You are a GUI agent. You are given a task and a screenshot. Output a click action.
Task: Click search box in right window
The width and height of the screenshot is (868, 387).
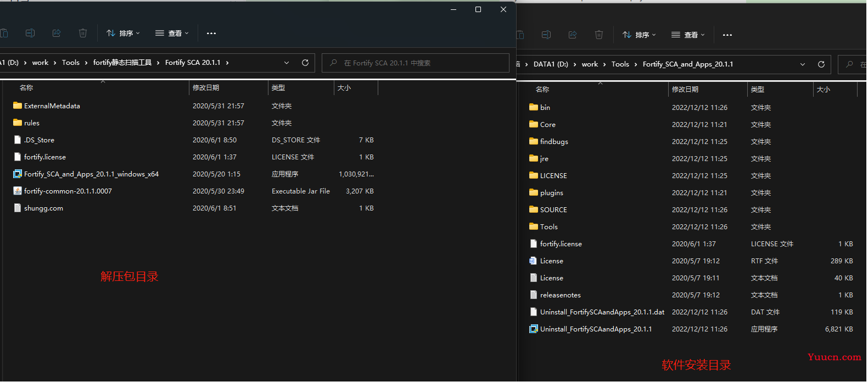(853, 64)
